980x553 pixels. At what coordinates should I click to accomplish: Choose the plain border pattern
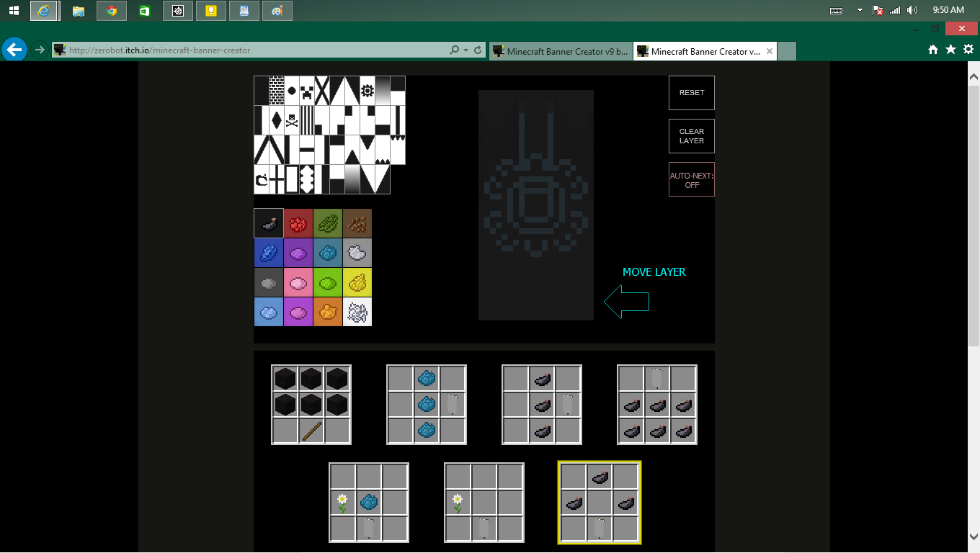click(x=292, y=179)
